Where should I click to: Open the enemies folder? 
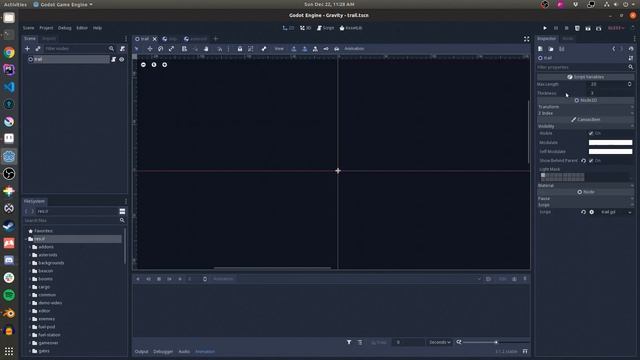click(x=47, y=319)
